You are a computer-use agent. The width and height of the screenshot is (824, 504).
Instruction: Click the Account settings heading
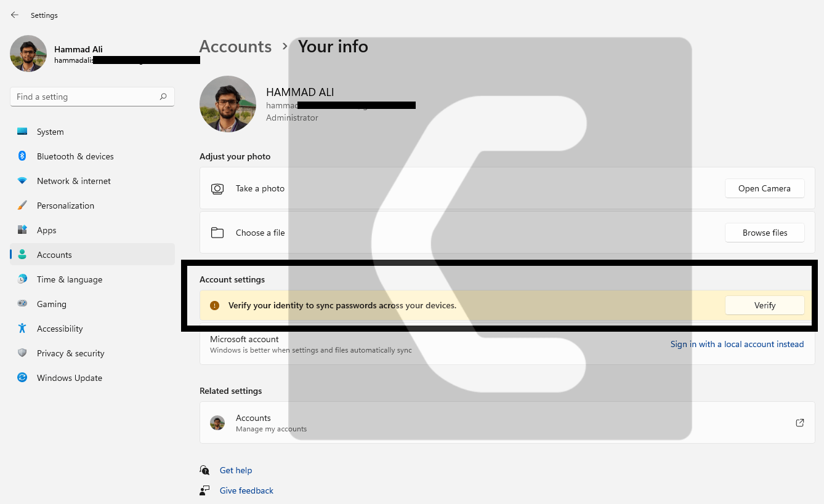pyautogui.click(x=232, y=279)
